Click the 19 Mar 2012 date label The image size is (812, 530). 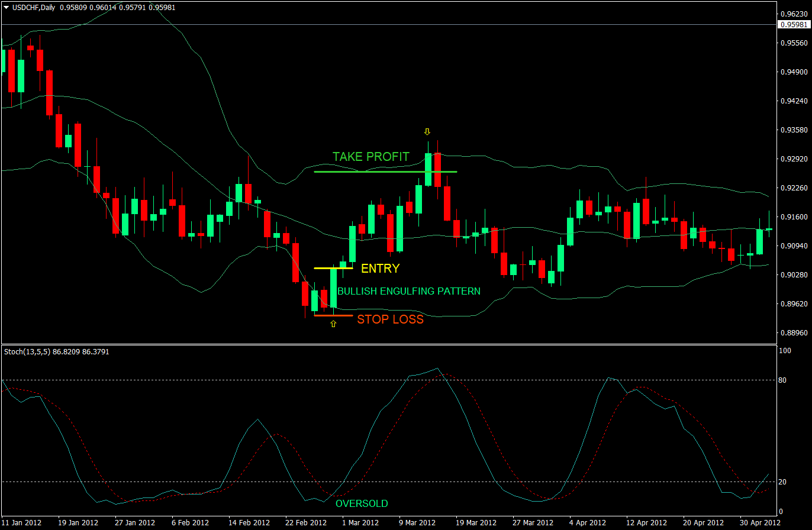click(x=476, y=523)
